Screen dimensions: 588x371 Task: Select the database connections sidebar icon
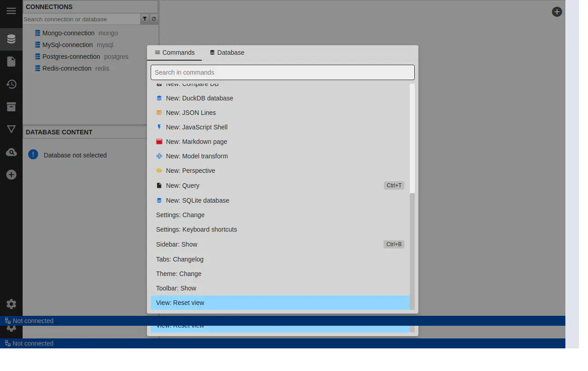[11, 39]
